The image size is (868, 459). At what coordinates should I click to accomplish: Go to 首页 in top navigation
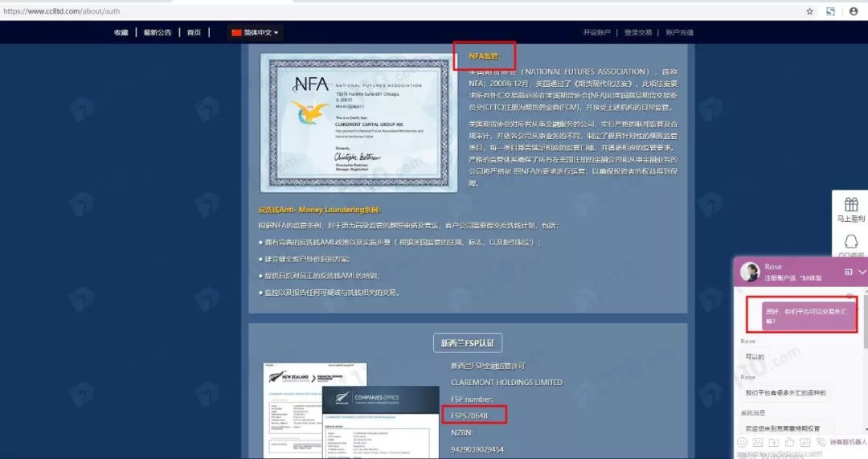pos(194,33)
